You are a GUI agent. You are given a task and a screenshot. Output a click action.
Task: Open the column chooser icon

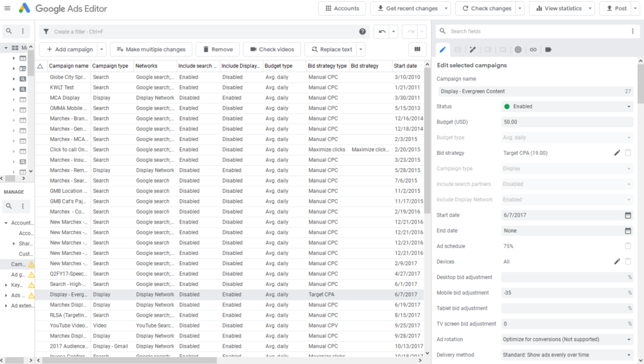point(418,49)
